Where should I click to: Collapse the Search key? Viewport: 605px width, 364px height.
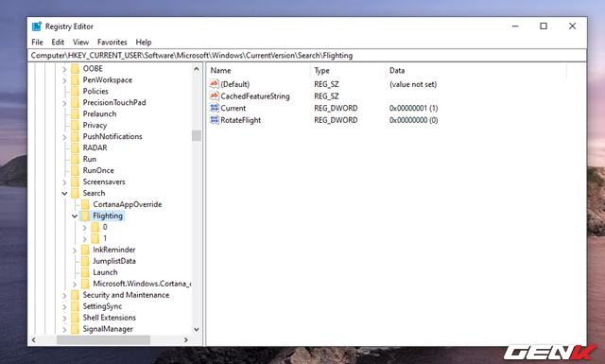point(64,194)
